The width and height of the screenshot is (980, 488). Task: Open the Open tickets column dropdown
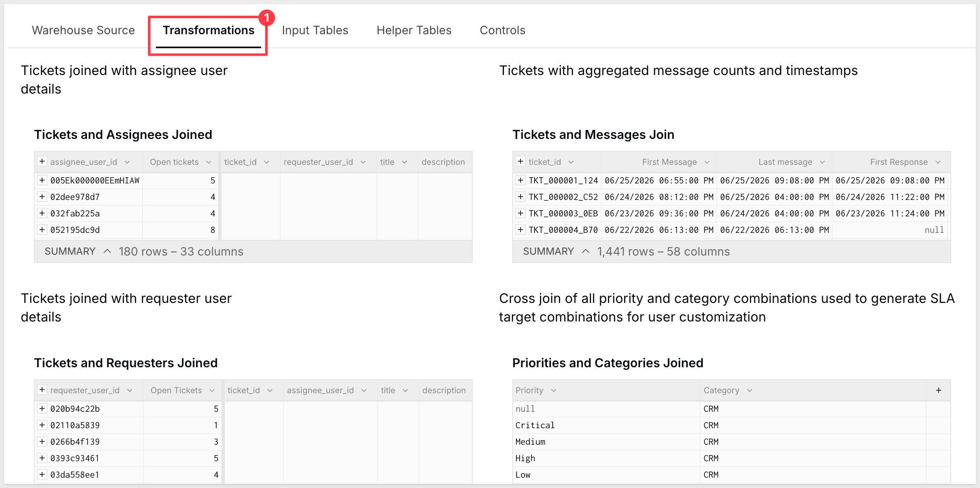[x=209, y=162]
